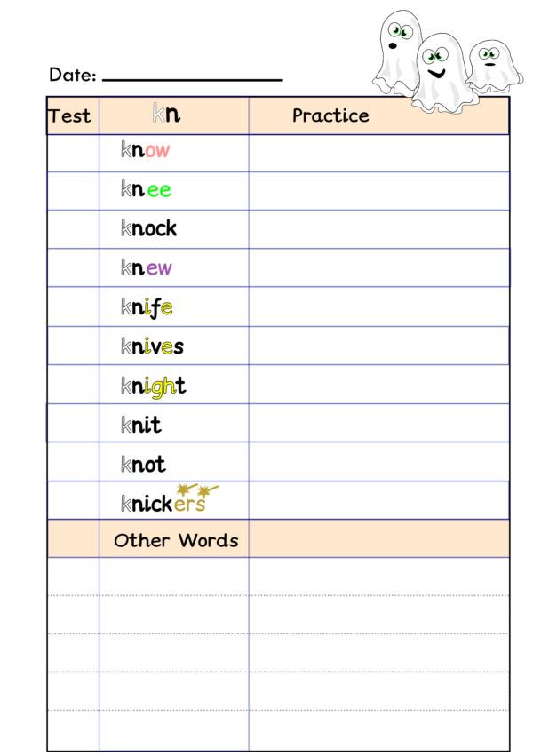Click the word knight

click(154, 386)
